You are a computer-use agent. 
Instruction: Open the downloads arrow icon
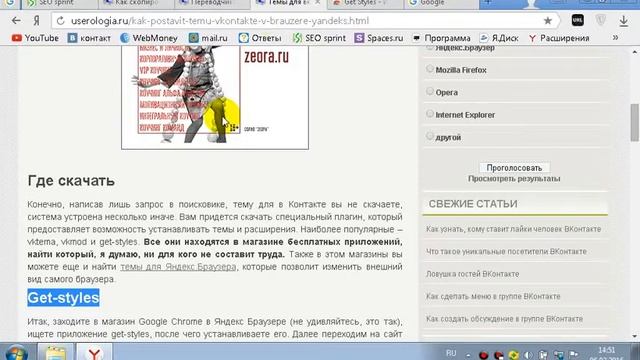pyautogui.click(x=623, y=21)
